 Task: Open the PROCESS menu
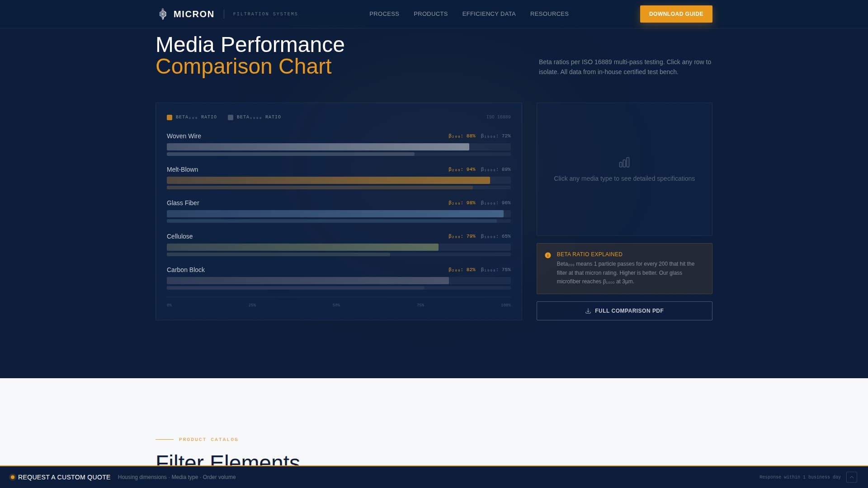click(x=384, y=14)
